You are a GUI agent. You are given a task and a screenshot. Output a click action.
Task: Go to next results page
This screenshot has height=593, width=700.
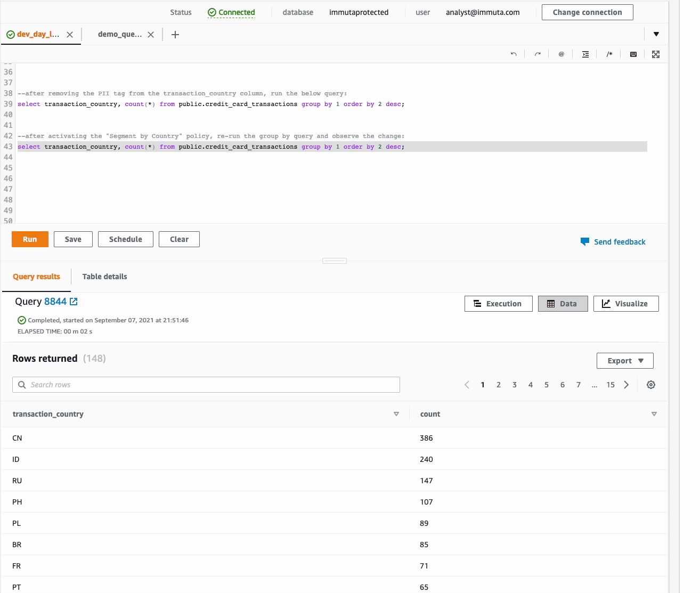626,385
